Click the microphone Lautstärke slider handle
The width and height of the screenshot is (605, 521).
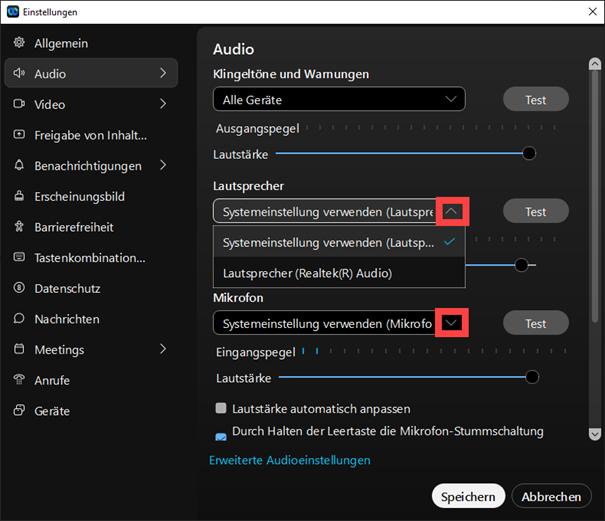[532, 377]
